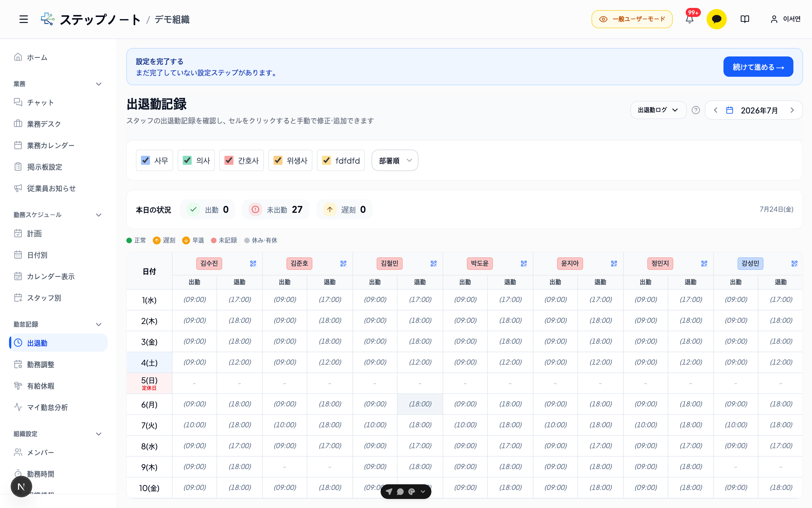812x508 pixels.
Task: Collapse the 業務 sidebar section
Action: point(99,84)
